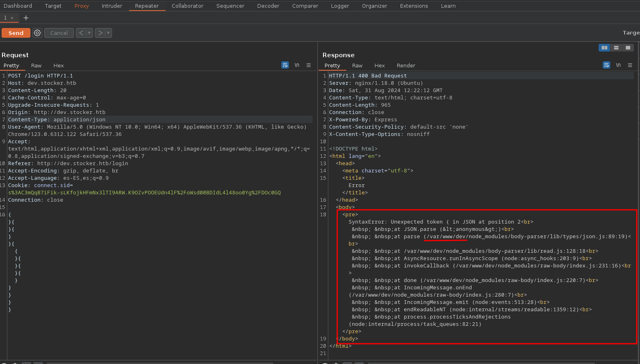Switch to side-by-side layout view
This screenshot has height=364, width=640.
pos(604,48)
